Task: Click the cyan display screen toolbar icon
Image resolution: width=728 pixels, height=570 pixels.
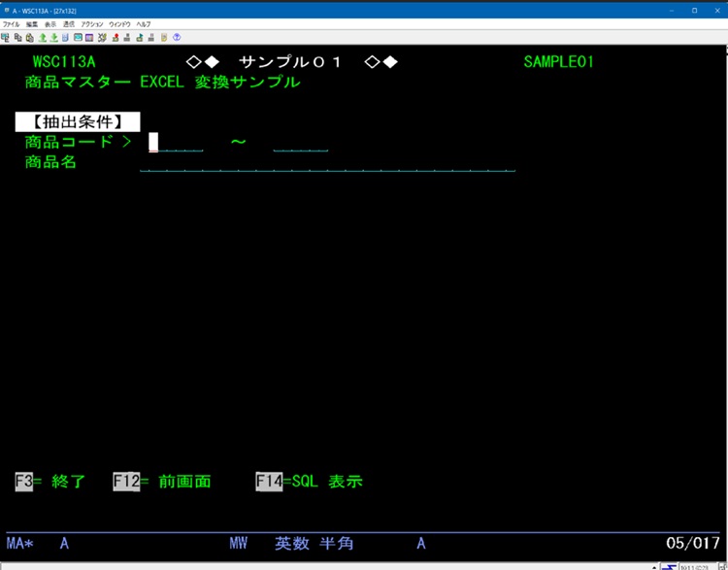Action: pos(78,37)
